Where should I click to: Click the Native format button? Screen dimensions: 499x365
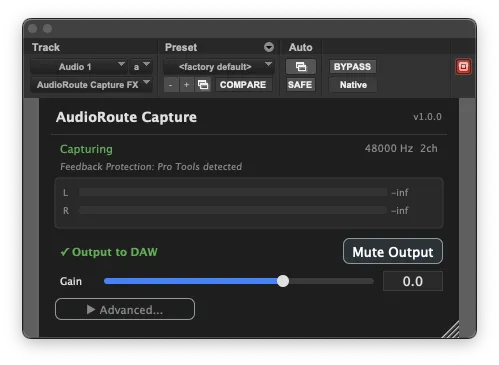pyautogui.click(x=353, y=85)
